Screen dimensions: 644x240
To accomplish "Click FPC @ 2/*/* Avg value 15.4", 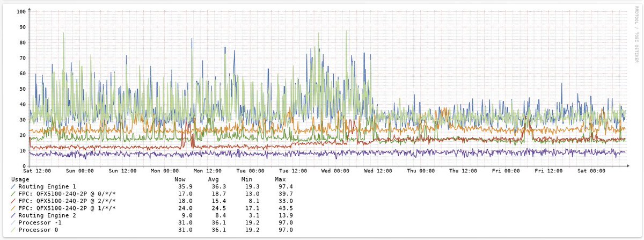I will [x=218, y=201].
